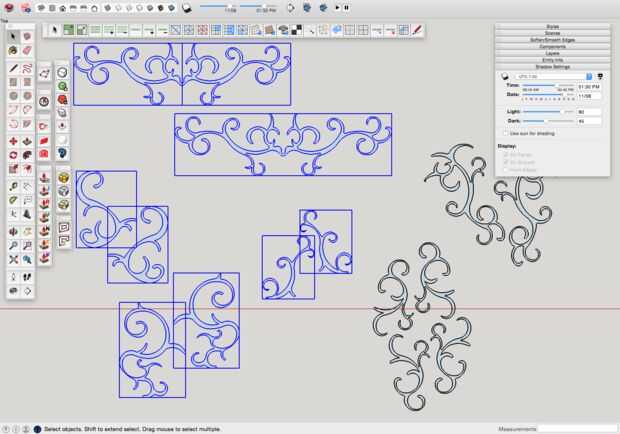The height and width of the screenshot is (434, 620).
Task: Expand the Components panel header
Action: coord(552,47)
